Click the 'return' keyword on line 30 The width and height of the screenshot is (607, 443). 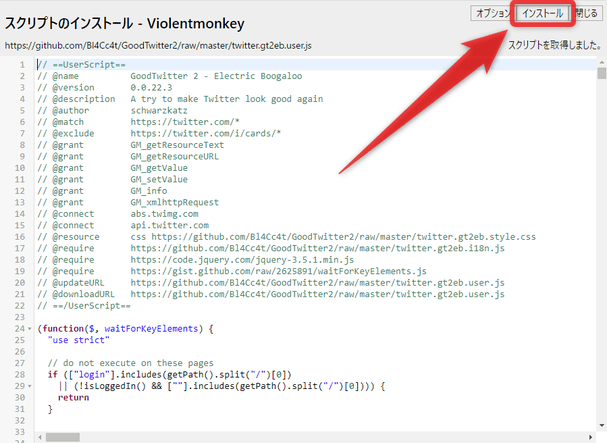(74, 398)
